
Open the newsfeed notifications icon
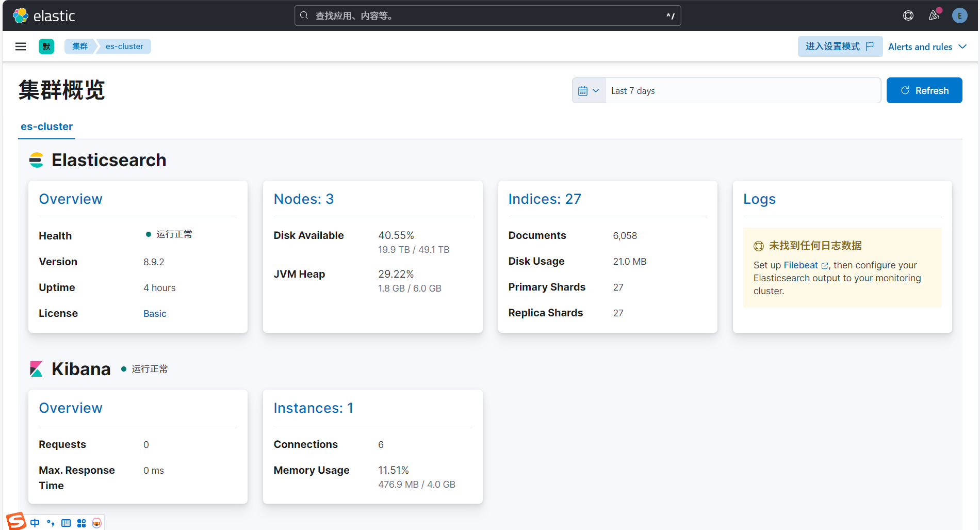pos(934,15)
